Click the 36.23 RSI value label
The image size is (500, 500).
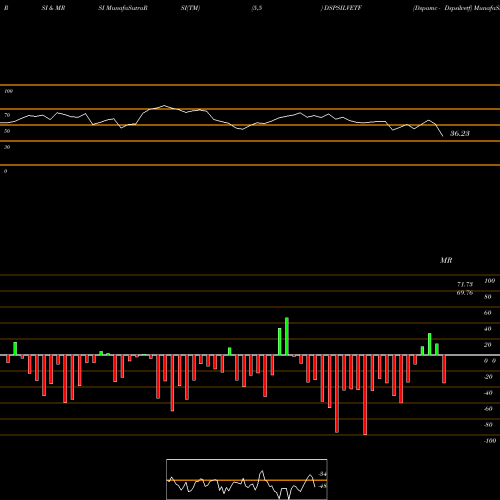coord(460,134)
